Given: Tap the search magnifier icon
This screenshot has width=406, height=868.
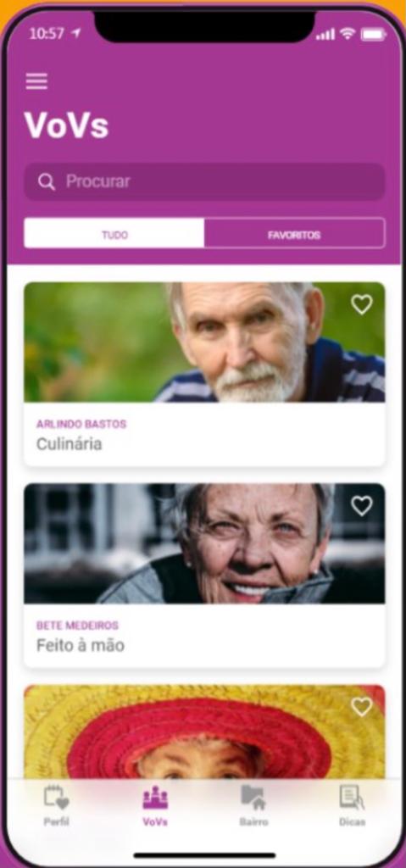Looking at the screenshot, I should 47,181.
